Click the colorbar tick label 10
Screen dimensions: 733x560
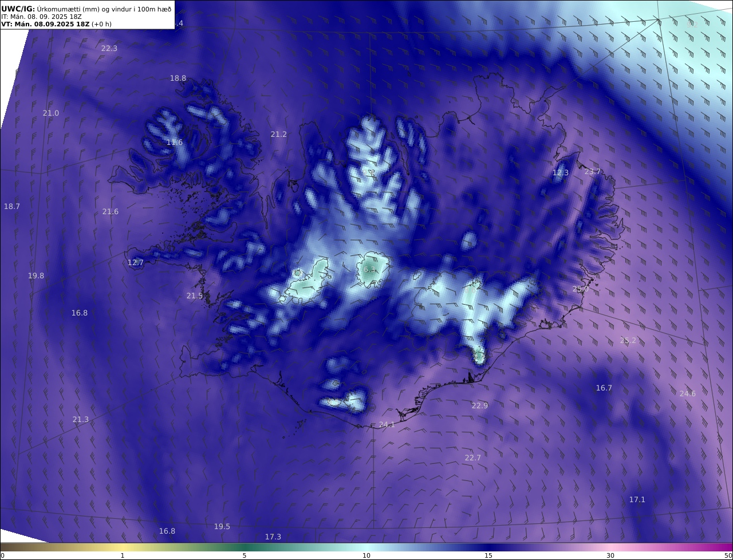tap(366, 555)
